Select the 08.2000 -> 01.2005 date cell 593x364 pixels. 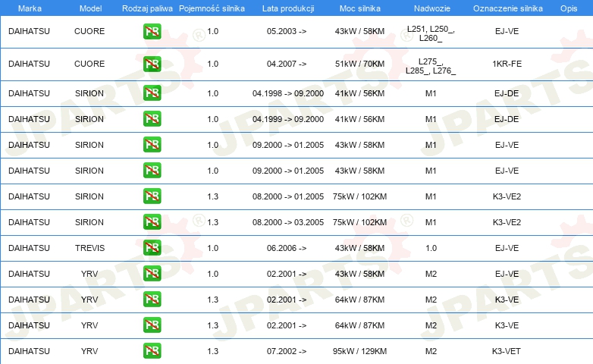tap(288, 196)
